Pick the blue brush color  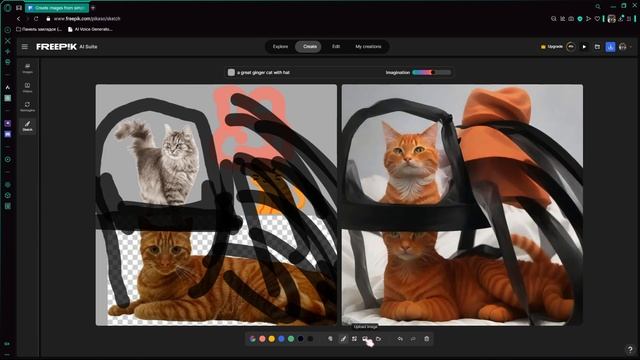click(281, 339)
